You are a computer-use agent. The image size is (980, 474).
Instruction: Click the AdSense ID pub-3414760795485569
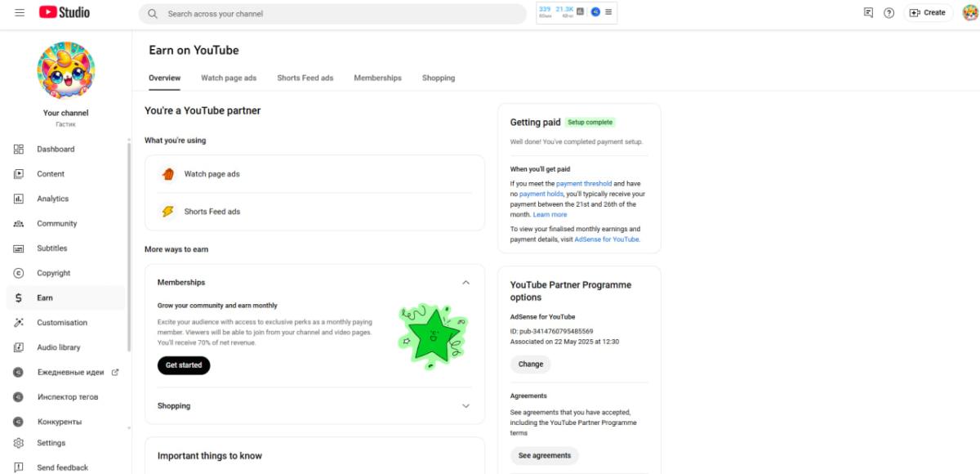[551, 331]
